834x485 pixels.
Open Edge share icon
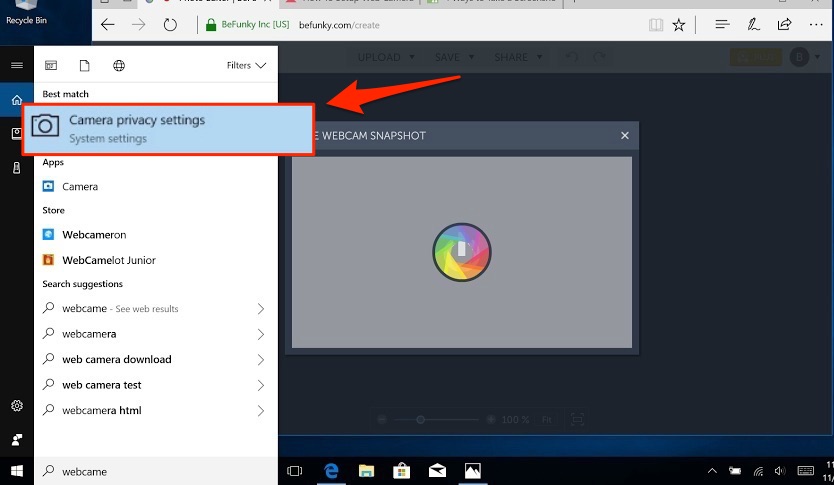tap(785, 24)
